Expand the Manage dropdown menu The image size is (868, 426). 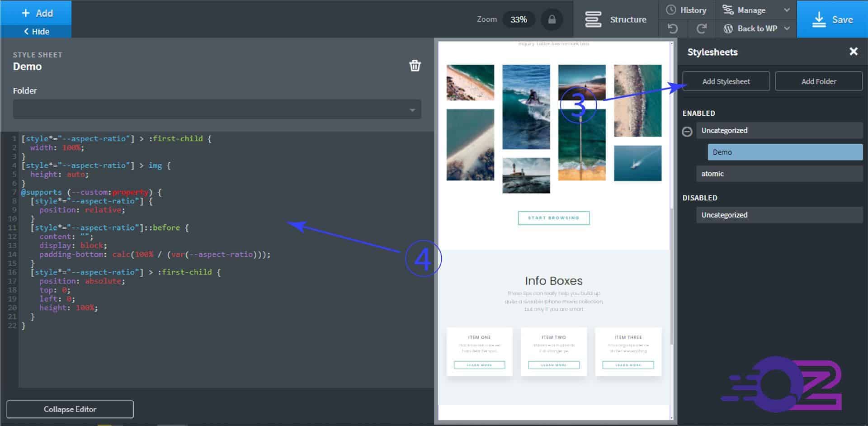[x=787, y=10]
